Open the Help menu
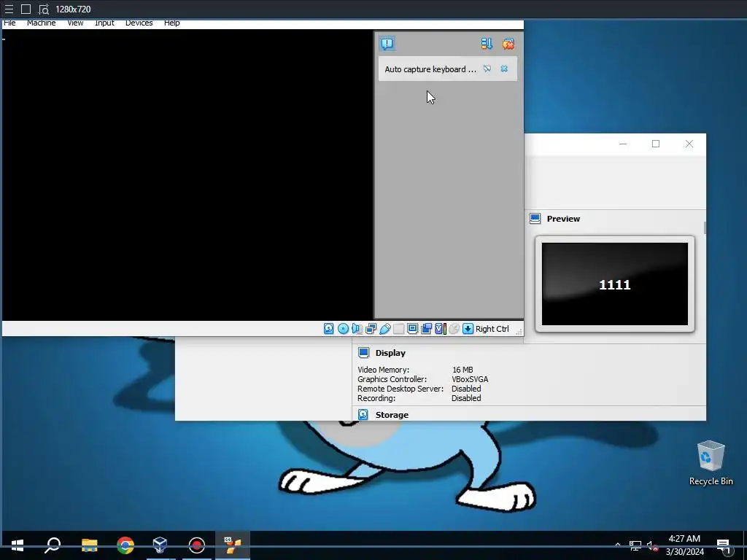 (x=171, y=23)
